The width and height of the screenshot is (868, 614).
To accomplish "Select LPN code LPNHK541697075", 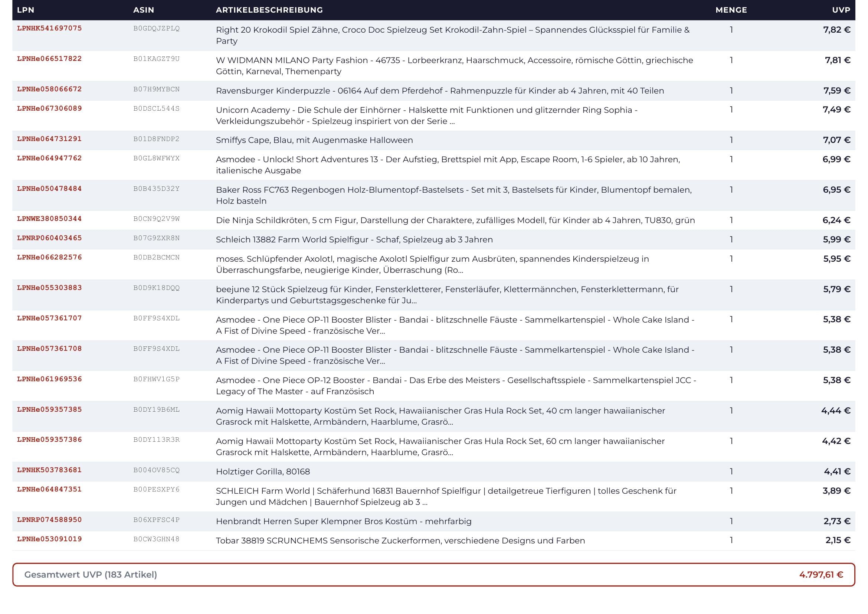I will click(49, 28).
